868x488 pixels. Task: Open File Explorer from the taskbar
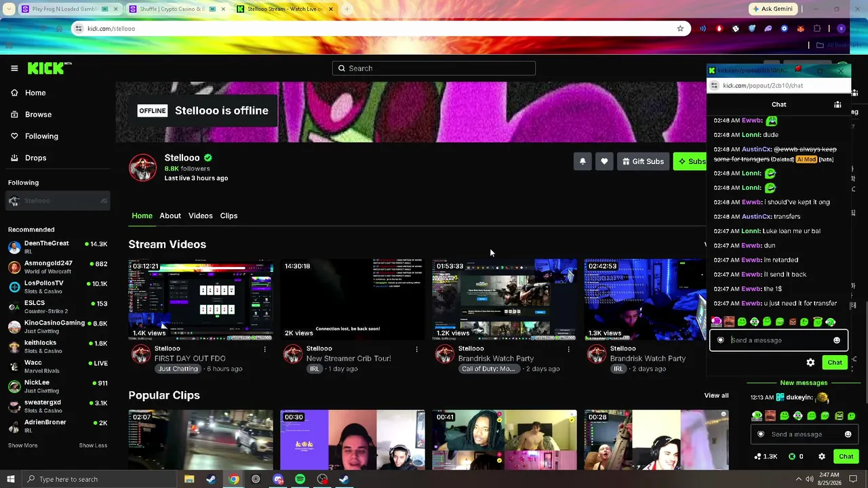[189, 479]
